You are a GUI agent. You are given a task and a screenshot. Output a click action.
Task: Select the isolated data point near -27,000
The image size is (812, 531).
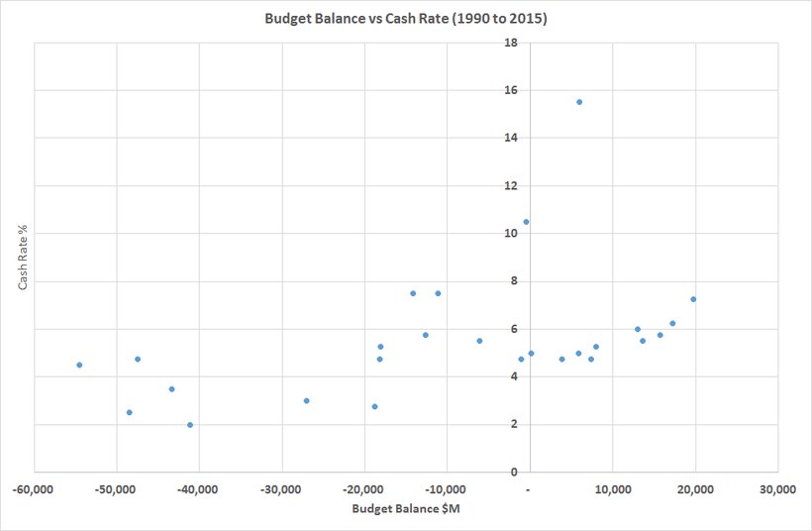click(x=306, y=400)
